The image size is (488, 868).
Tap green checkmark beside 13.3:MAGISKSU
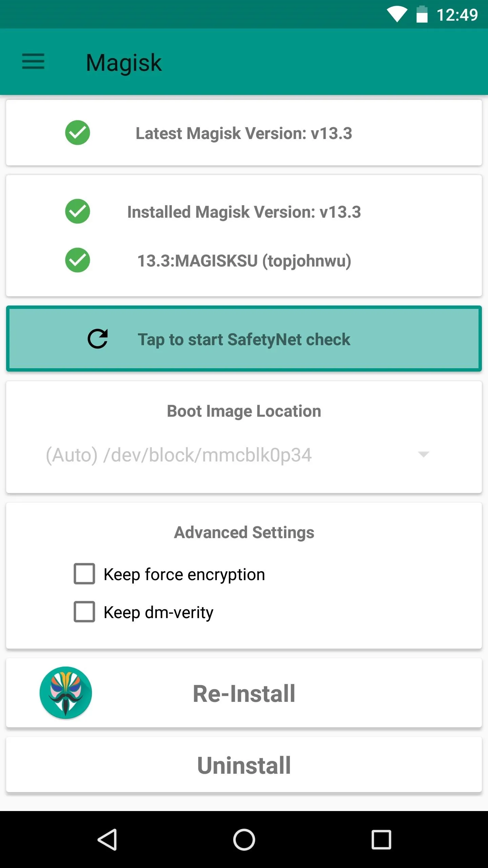point(78,260)
